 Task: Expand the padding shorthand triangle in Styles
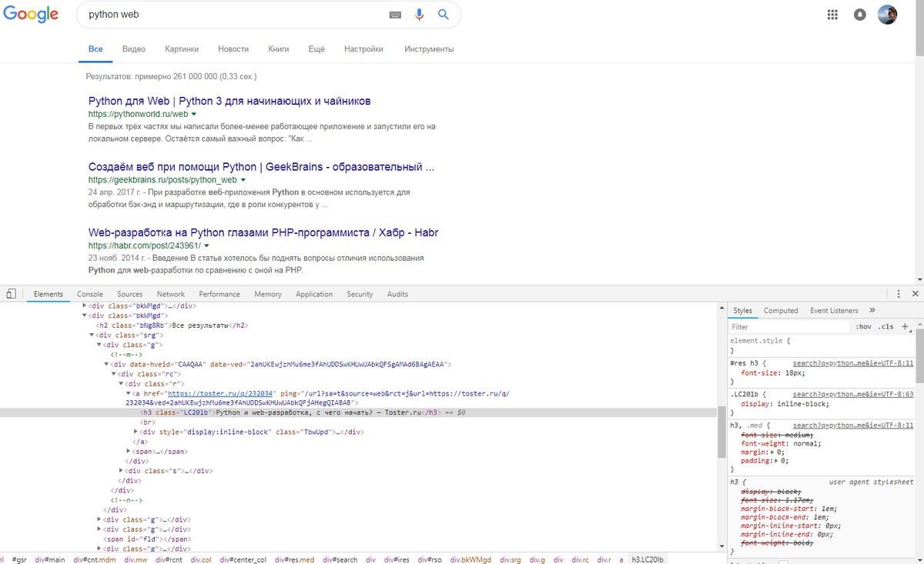tap(776, 461)
